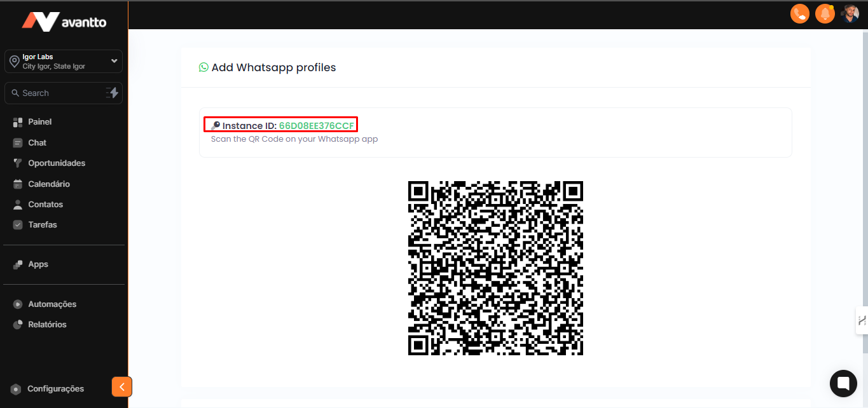
Task: Open the notifications bell icon
Action: (x=825, y=13)
